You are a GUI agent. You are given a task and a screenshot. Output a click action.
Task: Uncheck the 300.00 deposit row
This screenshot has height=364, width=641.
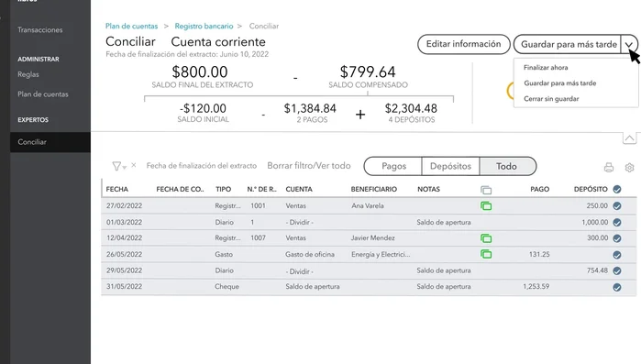coord(617,238)
